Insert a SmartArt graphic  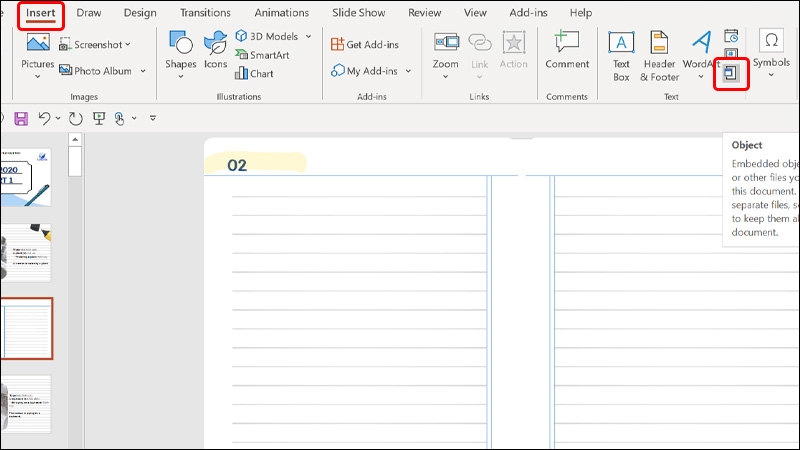point(262,55)
